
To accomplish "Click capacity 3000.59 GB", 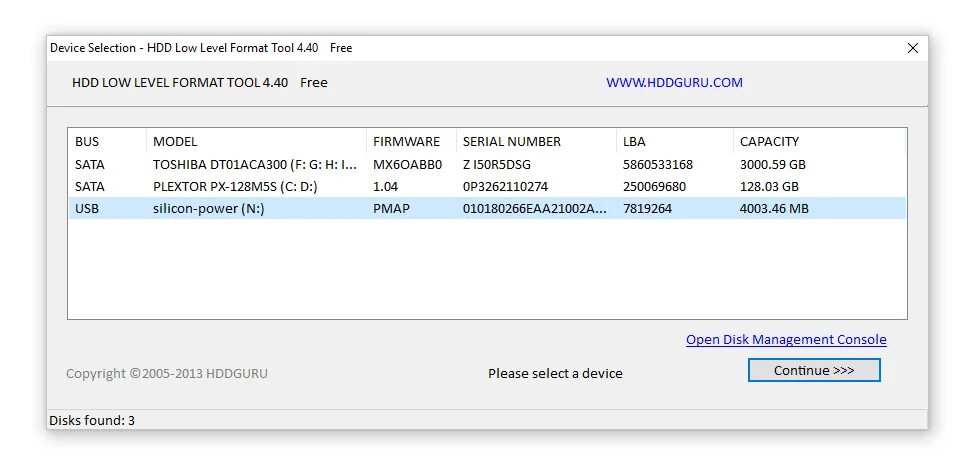I will (773, 165).
